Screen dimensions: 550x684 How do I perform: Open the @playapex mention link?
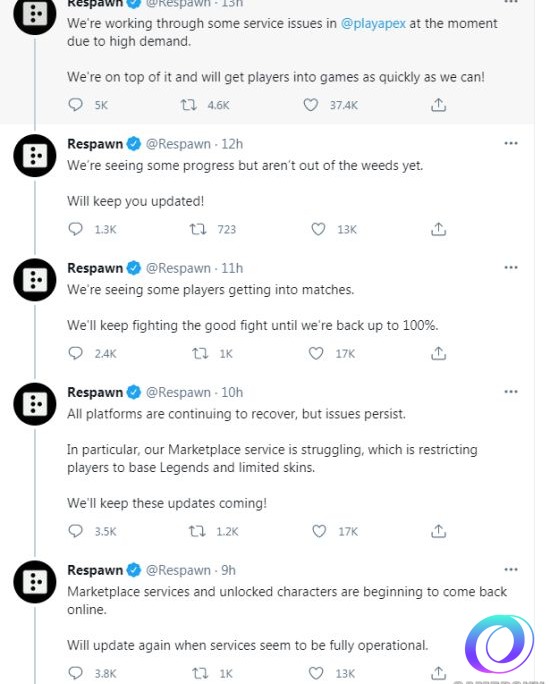(373, 24)
